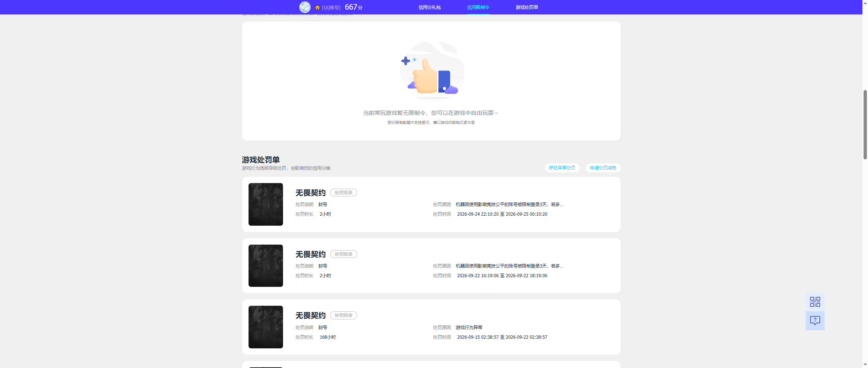This screenshot has height=368, width=868.
Task: Click the 168小时 penalty duration
Action: (328, 337)
